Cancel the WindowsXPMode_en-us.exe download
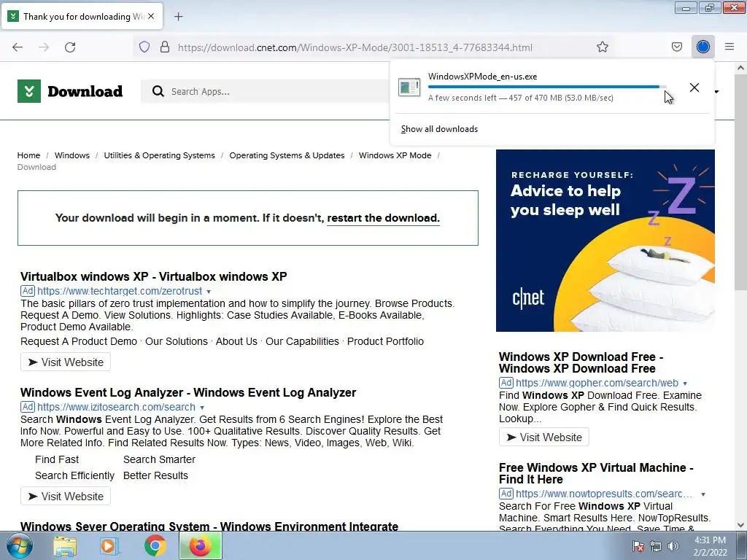 tap(694, 87)
